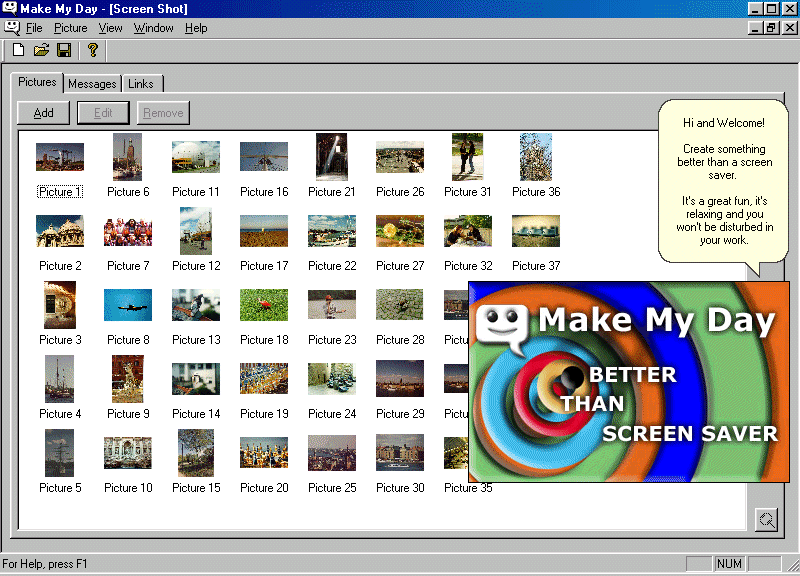
Task: Select the Picture 27 thumbnail
Action: 400,231
